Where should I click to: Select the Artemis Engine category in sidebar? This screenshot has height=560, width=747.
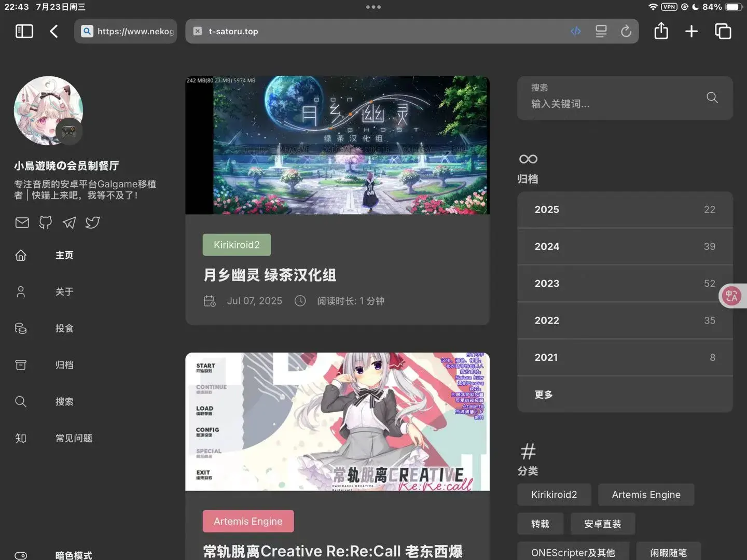[x=646, y=495]
